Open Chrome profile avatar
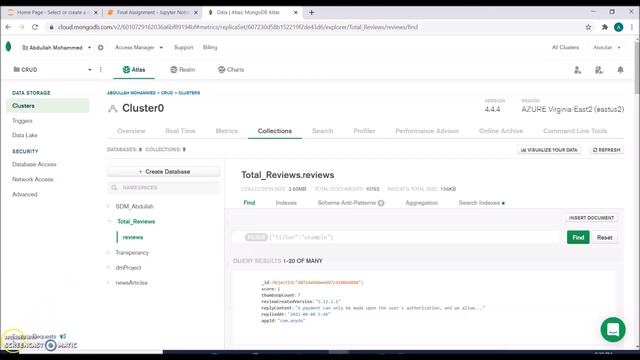This screenshot has width=640, height=360. 618,27
